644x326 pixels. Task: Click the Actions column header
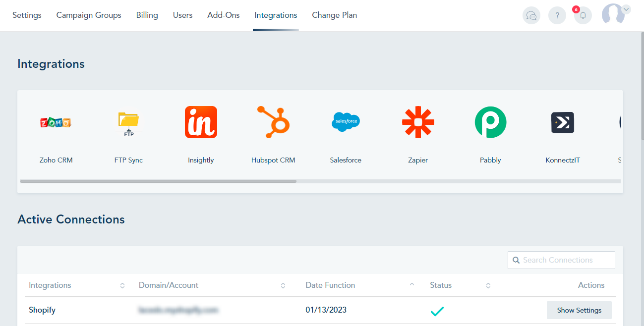tap(591, 285)
